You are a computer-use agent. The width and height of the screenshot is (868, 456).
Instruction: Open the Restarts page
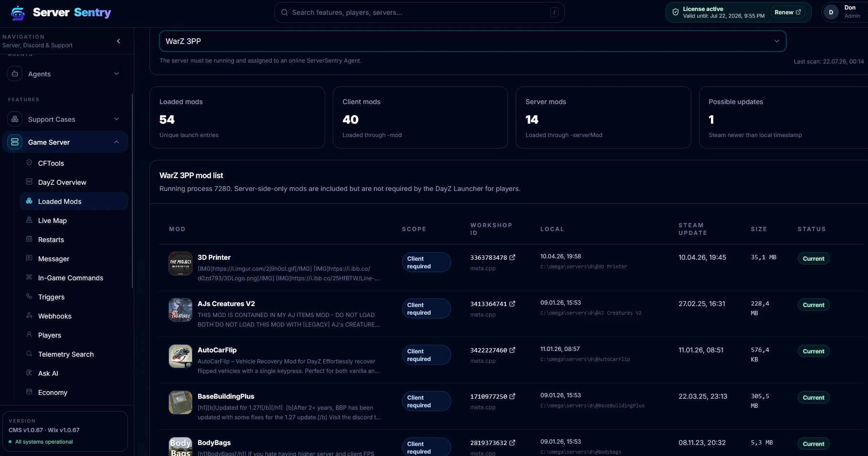click(x=74, y=240)
